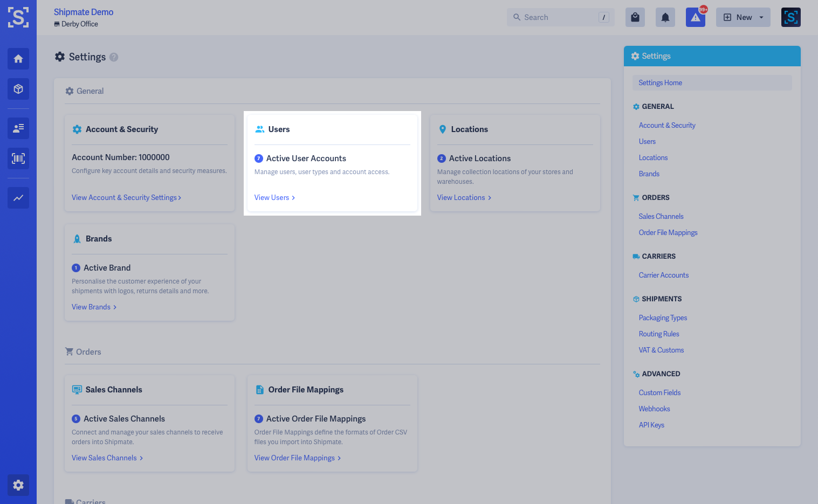
Task: Click the Account Number: 1000000 text
Action: [x=121, y=157]
